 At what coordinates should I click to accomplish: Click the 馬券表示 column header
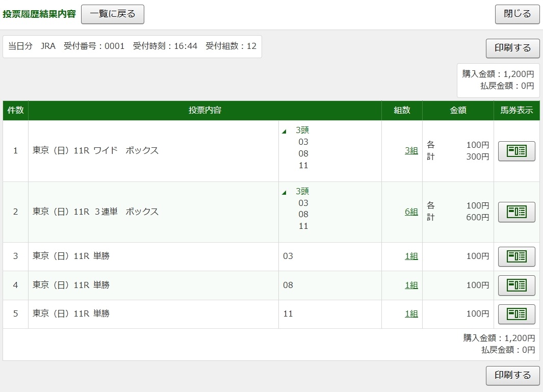point(516,111)
